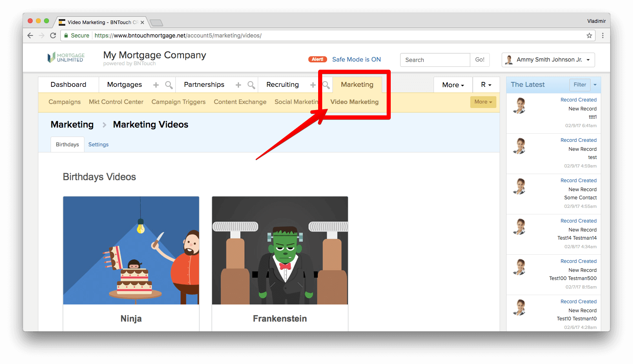Search partnerships using magnifier icon
633x364 pixels.
[251, 85]
